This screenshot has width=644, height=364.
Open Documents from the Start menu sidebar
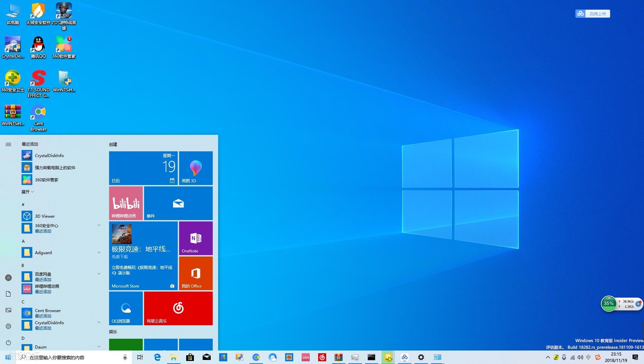click(x=8, y=294)
